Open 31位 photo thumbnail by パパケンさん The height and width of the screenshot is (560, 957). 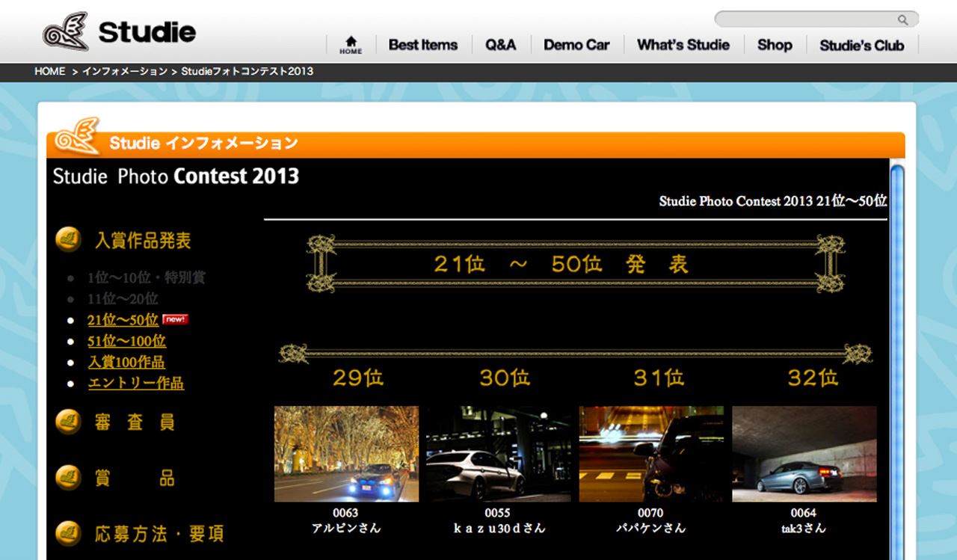[x=651, y=454]
